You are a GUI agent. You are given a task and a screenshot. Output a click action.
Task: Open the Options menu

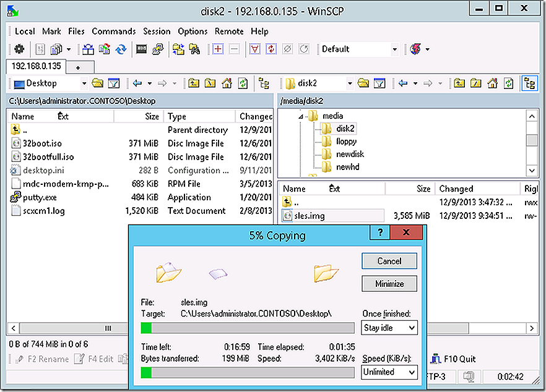tap(193, 32)
